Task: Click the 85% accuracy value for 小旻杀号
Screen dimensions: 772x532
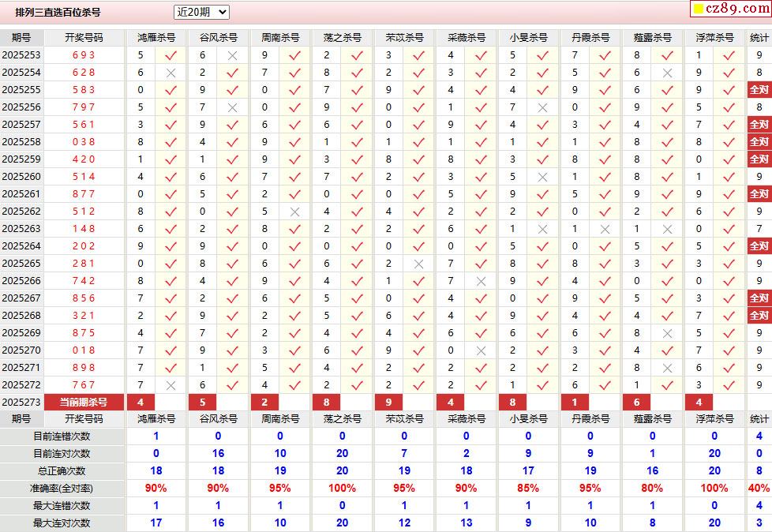Action: pyautogui.click(x=528, y=489)
